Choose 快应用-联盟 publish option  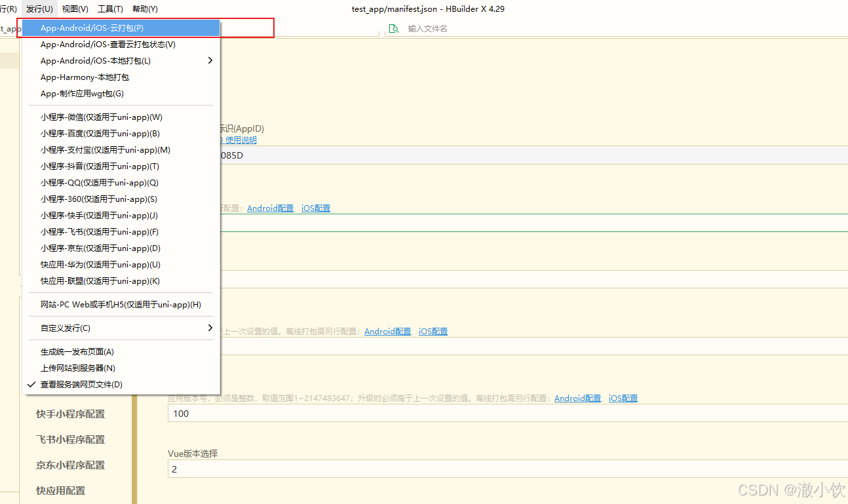pos(121,281)
